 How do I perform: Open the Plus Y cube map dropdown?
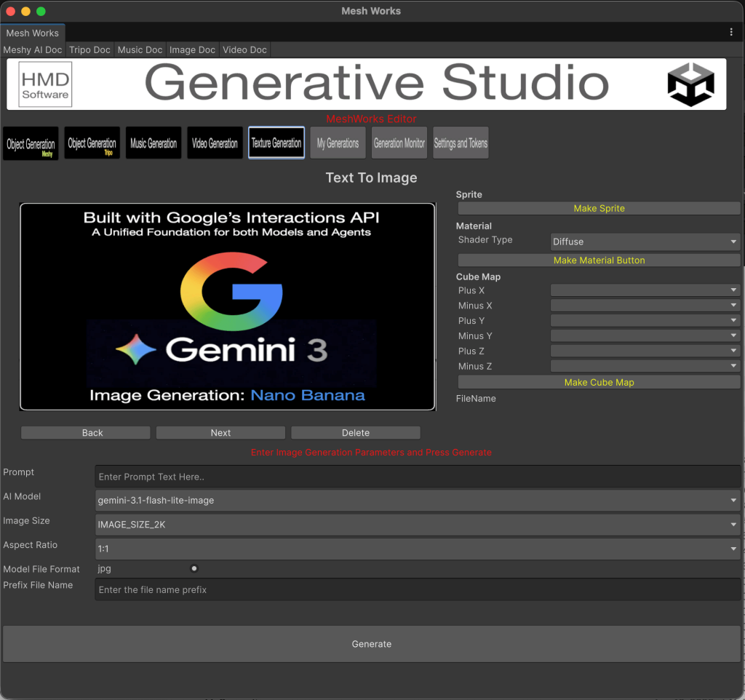pyautogui.click(x=645, y=320)
